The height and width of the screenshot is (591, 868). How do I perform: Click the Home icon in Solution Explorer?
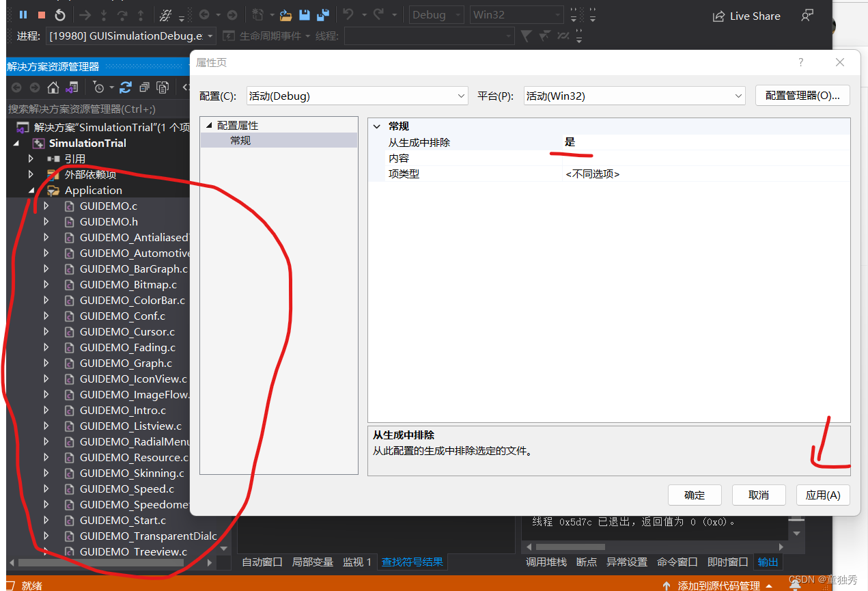pos(53,87)
